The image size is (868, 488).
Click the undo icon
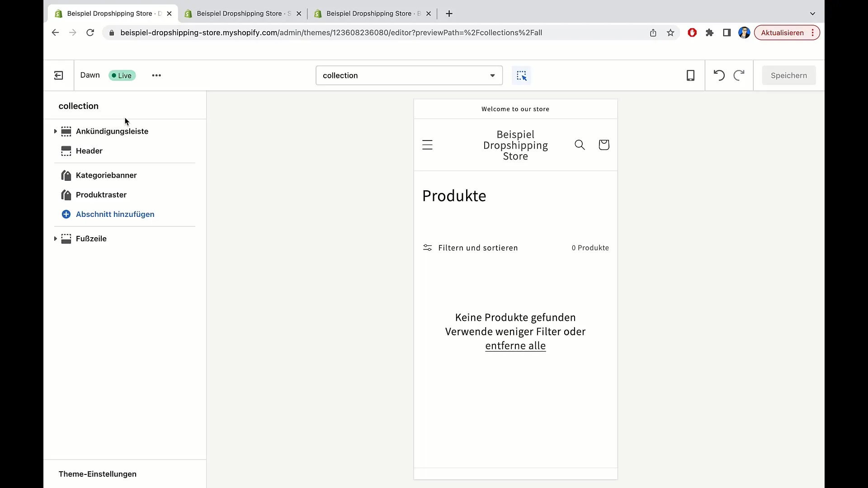coord(719,75)
